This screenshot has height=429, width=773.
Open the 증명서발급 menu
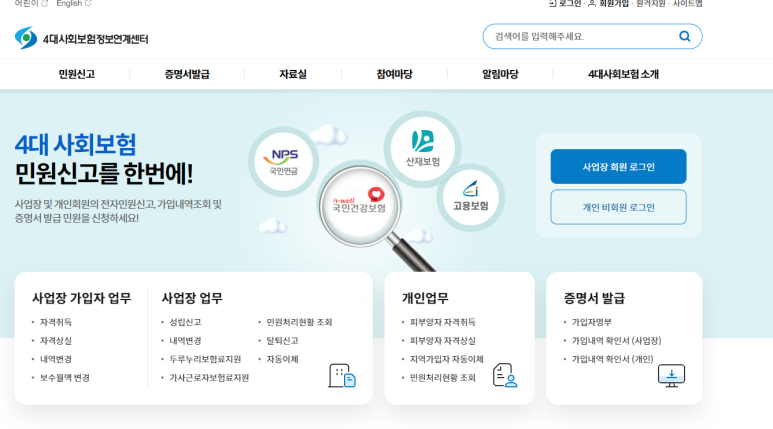[187, 74]
